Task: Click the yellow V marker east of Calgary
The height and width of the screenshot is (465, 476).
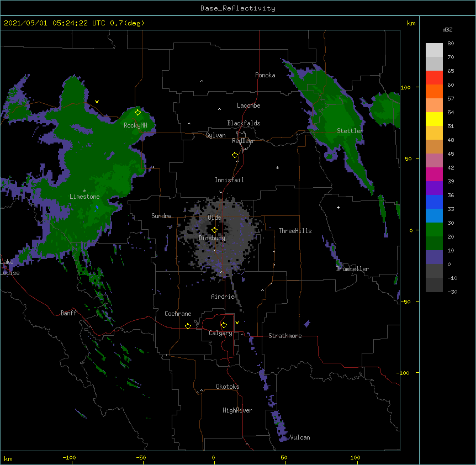Action: pyautogui.click(x=237, y=323)
